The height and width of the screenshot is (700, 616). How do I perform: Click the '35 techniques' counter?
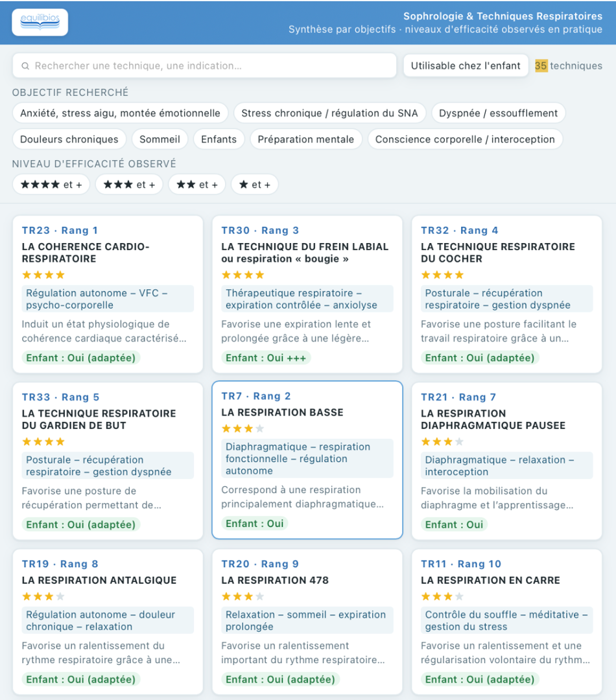pos(569,65)
